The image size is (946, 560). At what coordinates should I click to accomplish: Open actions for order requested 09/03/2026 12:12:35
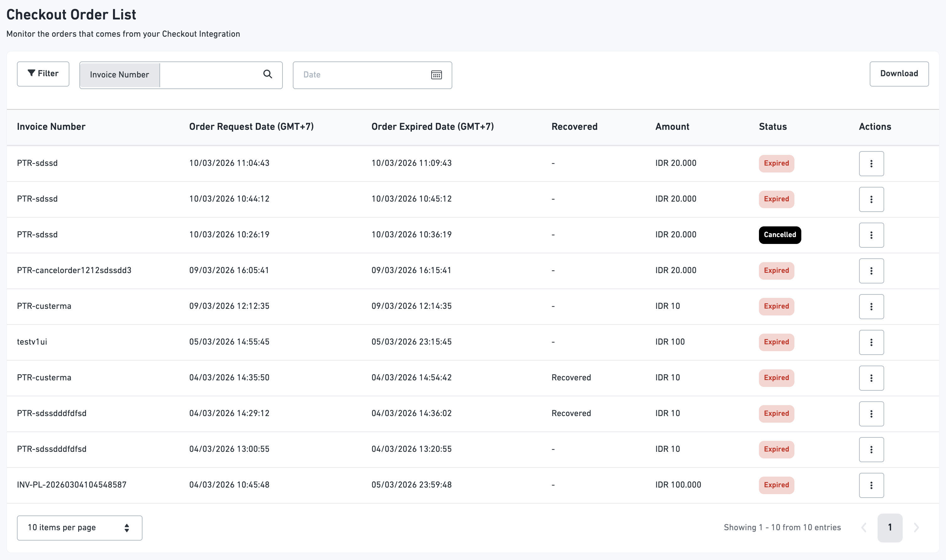click(871, 306)
